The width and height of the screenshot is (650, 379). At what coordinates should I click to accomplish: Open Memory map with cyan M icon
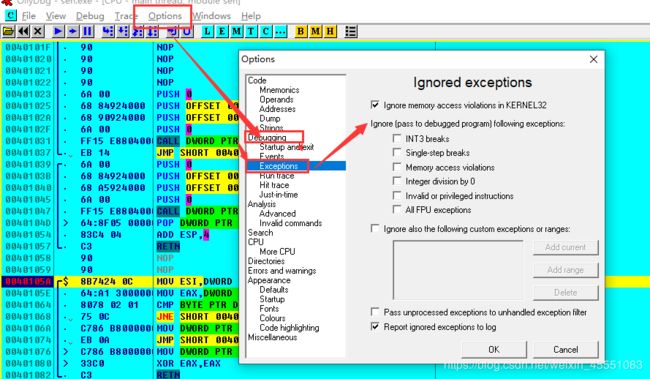pyautogui.click(x=237, y=32)
